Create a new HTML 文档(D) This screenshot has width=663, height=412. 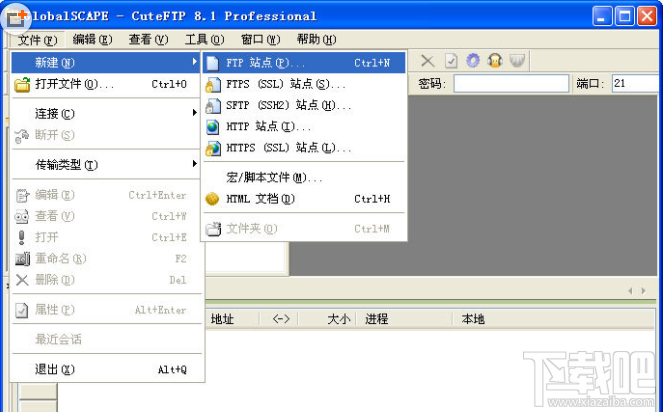[304, 199]
